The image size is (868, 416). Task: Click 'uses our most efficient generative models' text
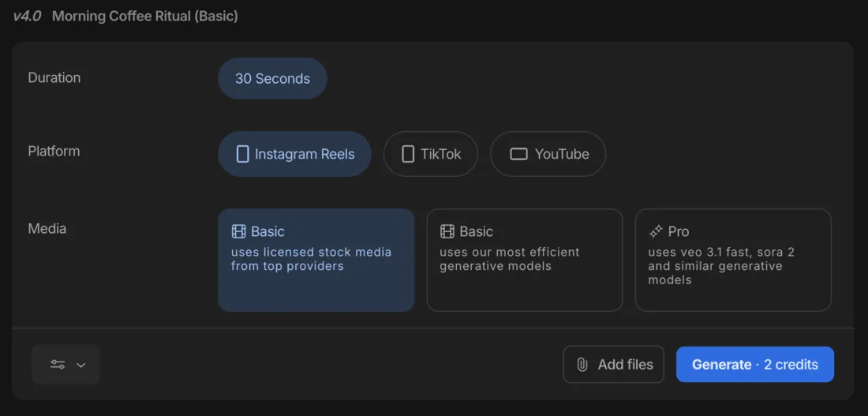point(510,259)
